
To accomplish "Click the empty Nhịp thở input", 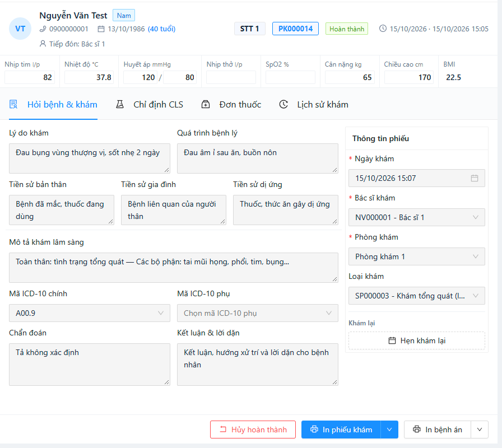I will click(x=231, y=77).
